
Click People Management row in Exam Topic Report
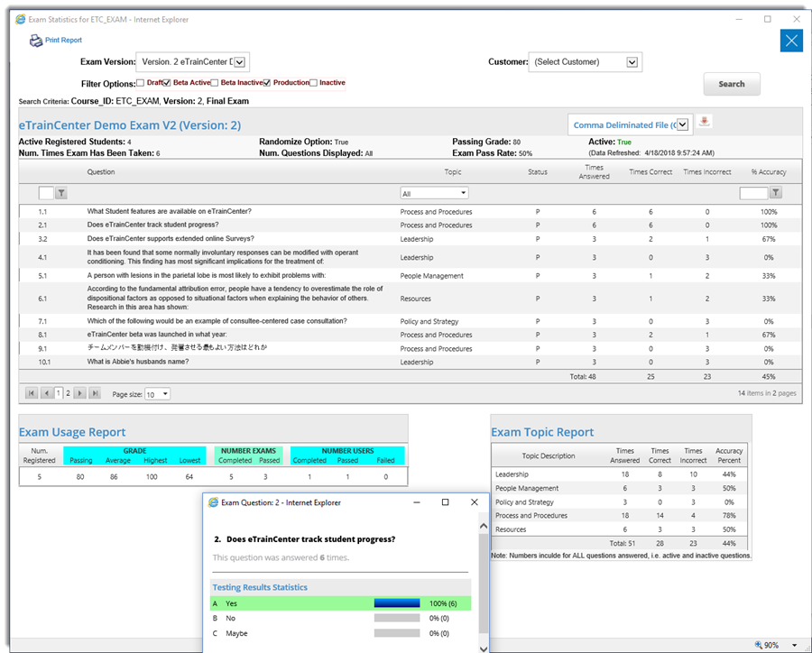pos(621,488)
